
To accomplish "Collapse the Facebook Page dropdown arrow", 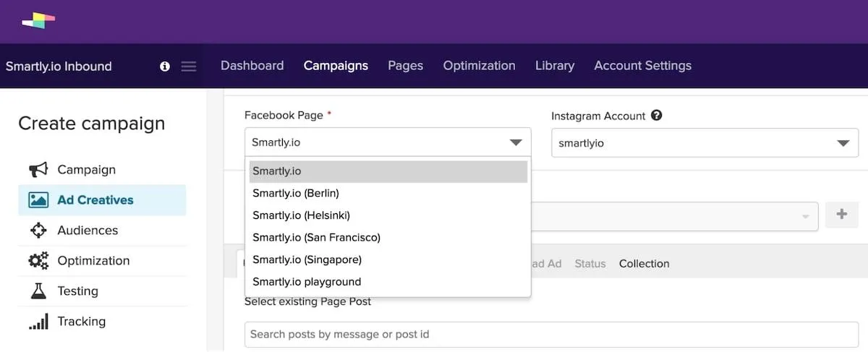I will coord(516,142).
